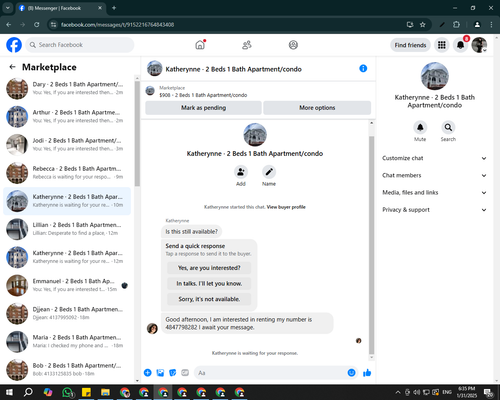
Task: Attach a photo with the image icon
Action: [x=160, y=373]
